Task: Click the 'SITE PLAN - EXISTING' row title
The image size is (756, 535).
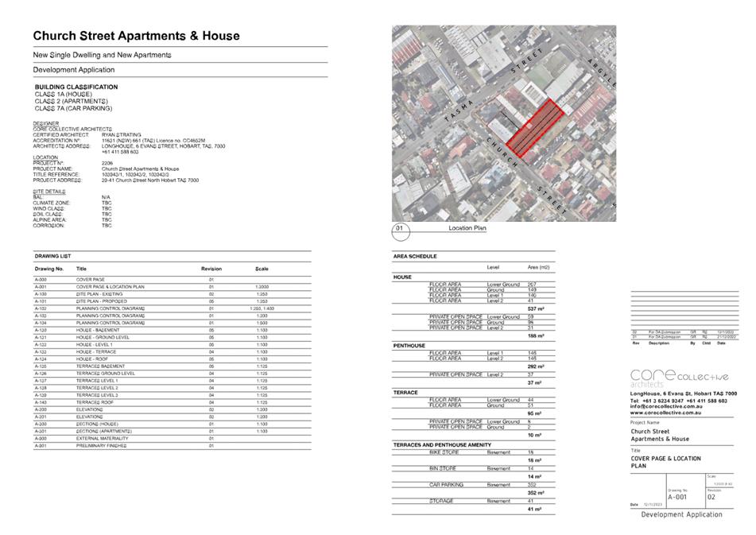Action: tap(99, 294)
